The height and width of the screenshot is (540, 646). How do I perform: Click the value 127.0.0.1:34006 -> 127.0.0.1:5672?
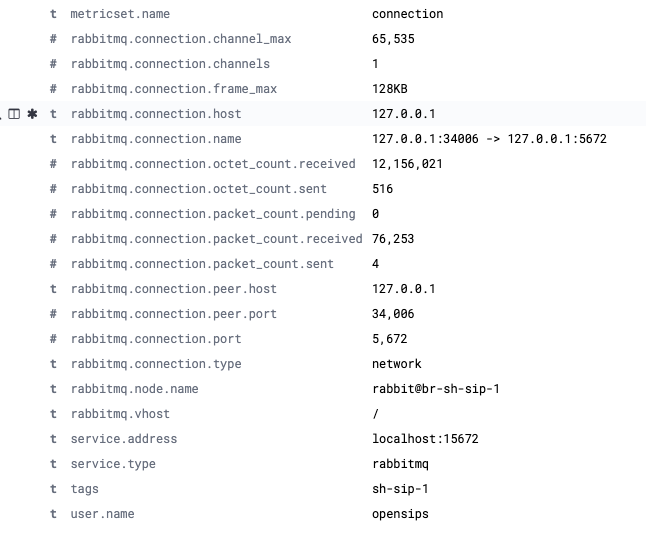click(489, 139)
